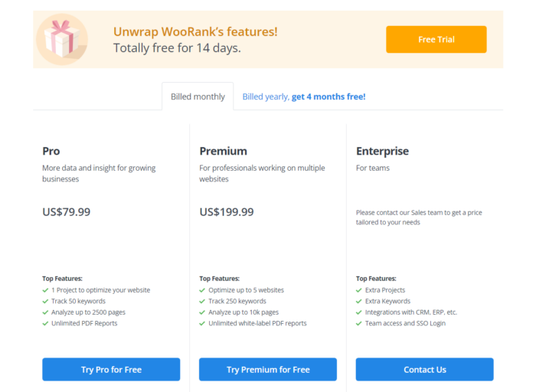The width and height of the screenshot is (536, 392).
Task: Click checkmark beside Unlimited PDF Reports
Action: (x=45, y=323)
